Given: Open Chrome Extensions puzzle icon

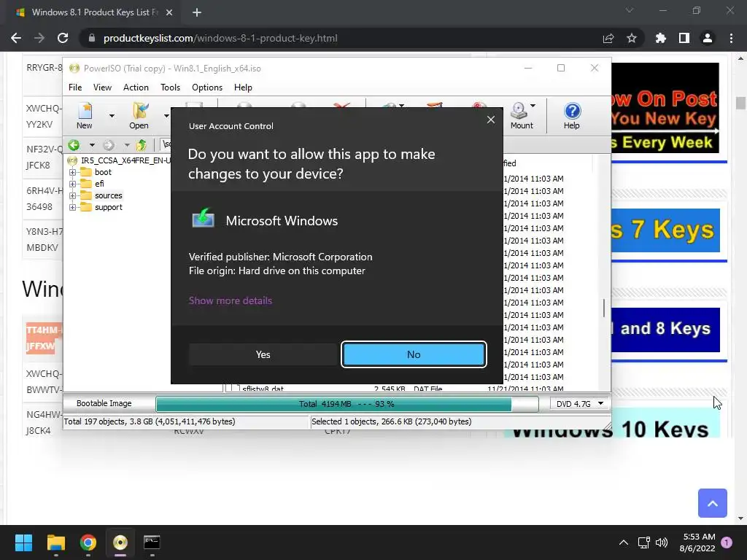Looking at the screenshot, I should coord(661,38).
